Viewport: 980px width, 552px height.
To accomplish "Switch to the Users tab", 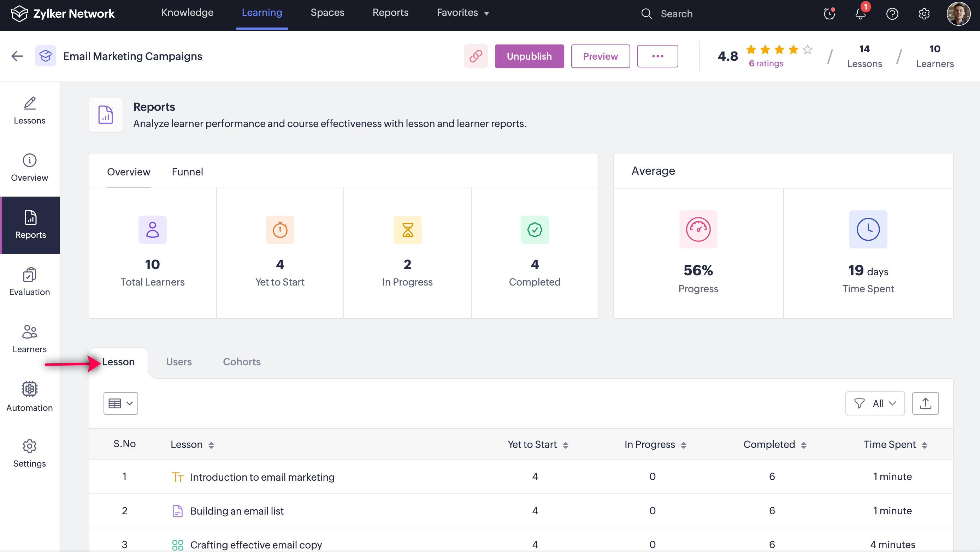I will [179, 361].
